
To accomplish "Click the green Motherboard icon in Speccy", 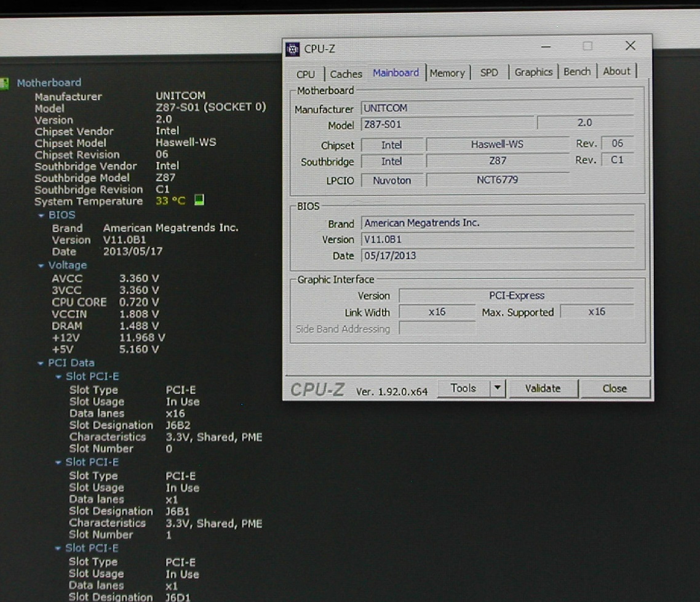I will (x=4, y=83).
